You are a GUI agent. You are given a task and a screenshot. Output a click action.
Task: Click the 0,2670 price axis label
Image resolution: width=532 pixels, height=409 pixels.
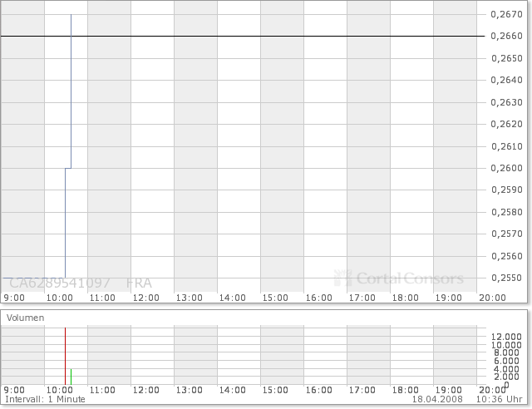[504, 14]
